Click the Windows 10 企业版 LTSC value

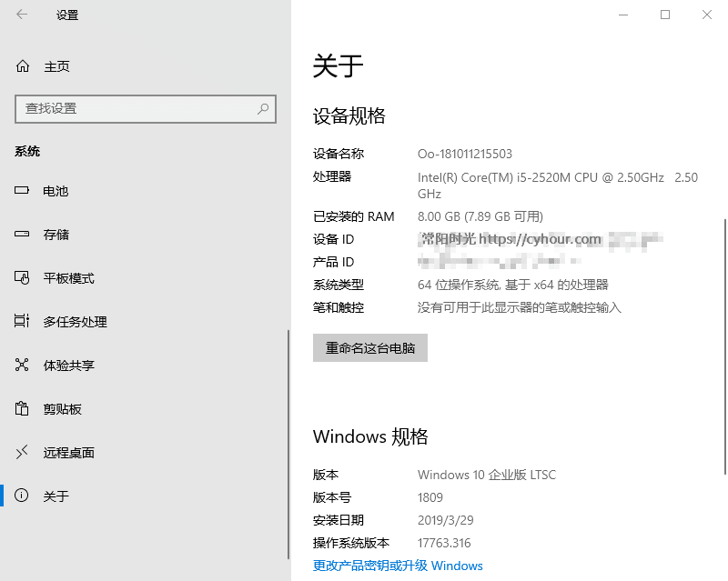click(x=487, y=475)
